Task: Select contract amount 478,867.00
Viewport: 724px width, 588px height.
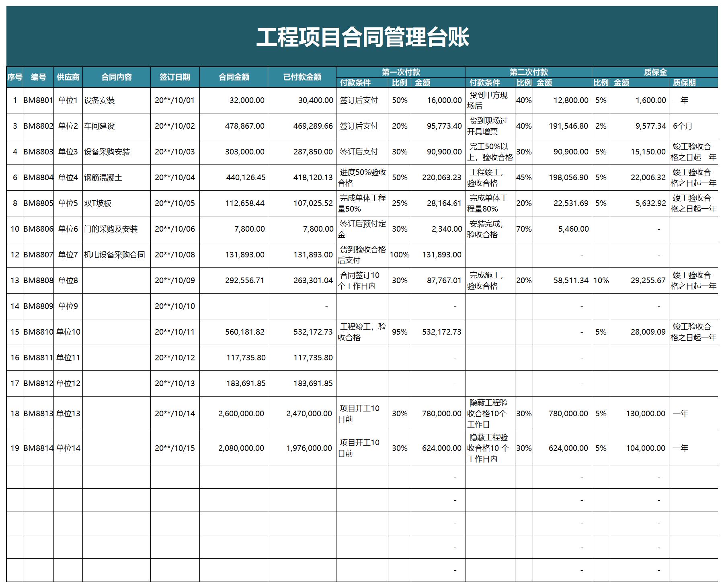Action: click(x=234, y=126)
